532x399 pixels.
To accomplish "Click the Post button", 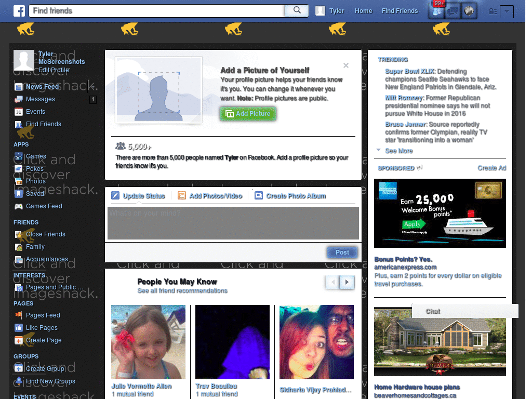I will pyautogui.click(x=342, y=252).
